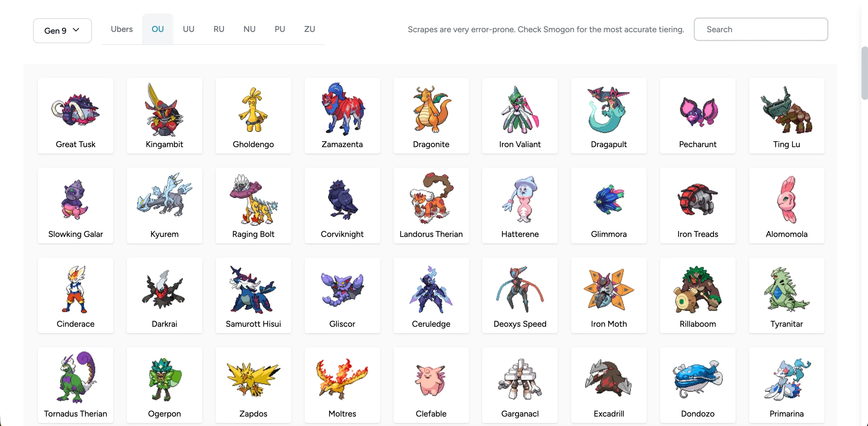Open the Tyranitar card thumbnail
This screenshot has height=426, width=868.
(786, 289)
